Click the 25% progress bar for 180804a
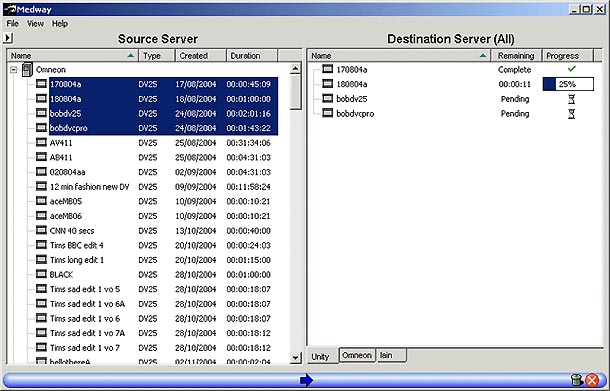Viewport: 610px width, 391px height. coord(568,84)
